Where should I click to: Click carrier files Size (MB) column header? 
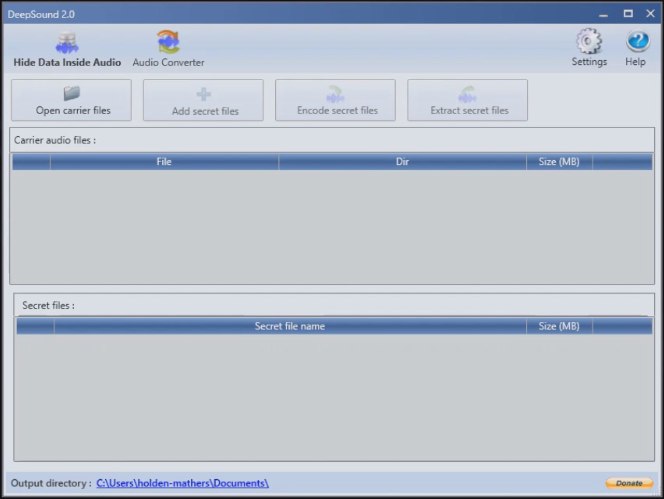pos(559,161)
